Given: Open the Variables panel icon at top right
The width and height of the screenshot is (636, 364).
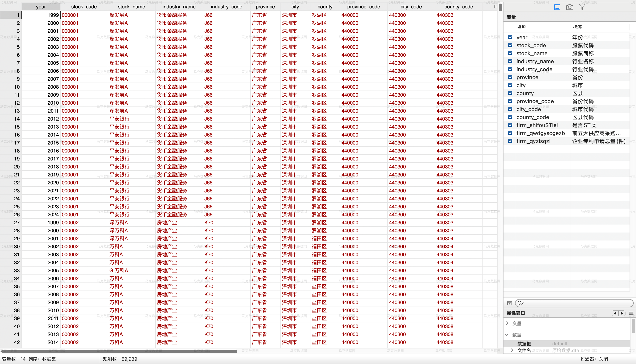Looking at the screenshot, I should (x=557, y=7).
